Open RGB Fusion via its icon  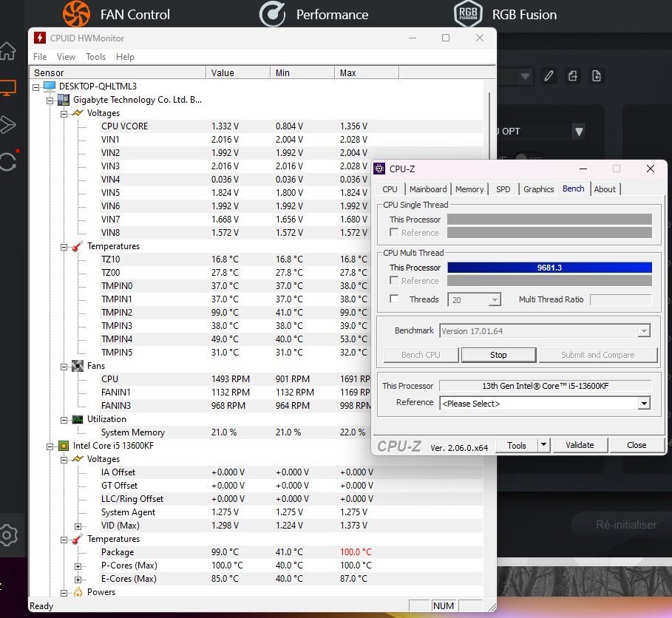[x=468, y=13]
